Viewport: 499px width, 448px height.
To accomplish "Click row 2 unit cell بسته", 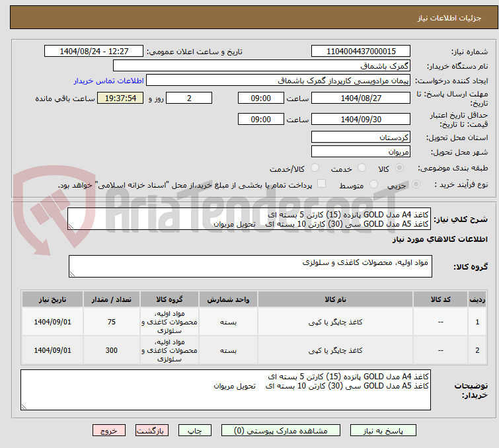I will (228, 350).
